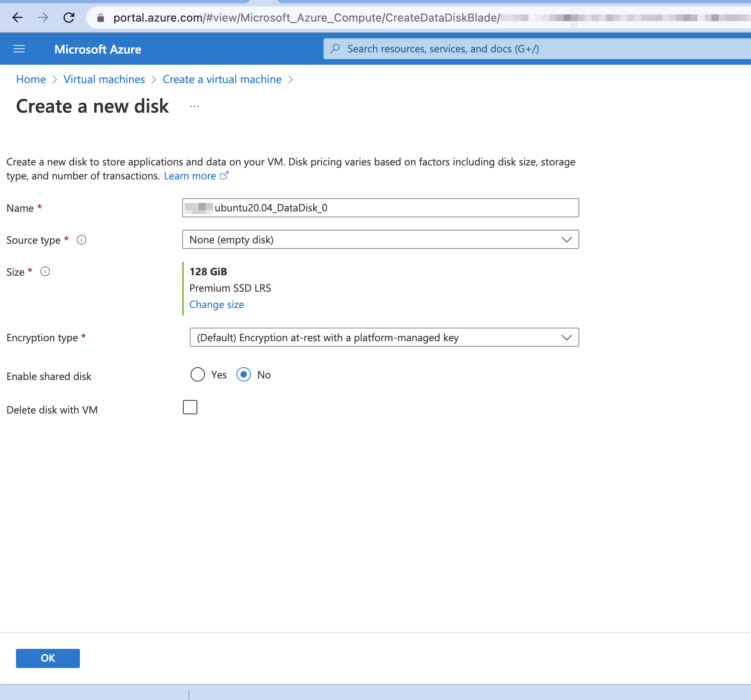Viewport: 751px width, 700px height.
Task: Return to Create a virtual machine breadcrumb
Action: tap(222, 79)
